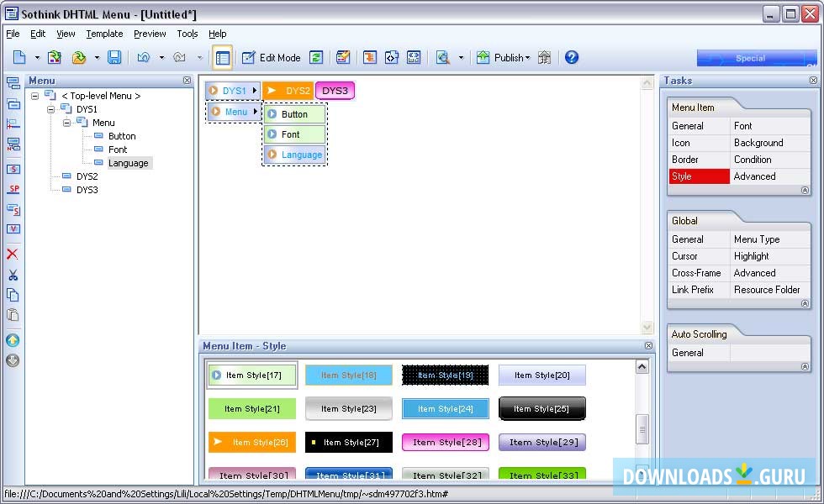Viewport: 824px width, 504px height.
Task: Toggle the highlighted panel layout button
Action: click(222, 58)
